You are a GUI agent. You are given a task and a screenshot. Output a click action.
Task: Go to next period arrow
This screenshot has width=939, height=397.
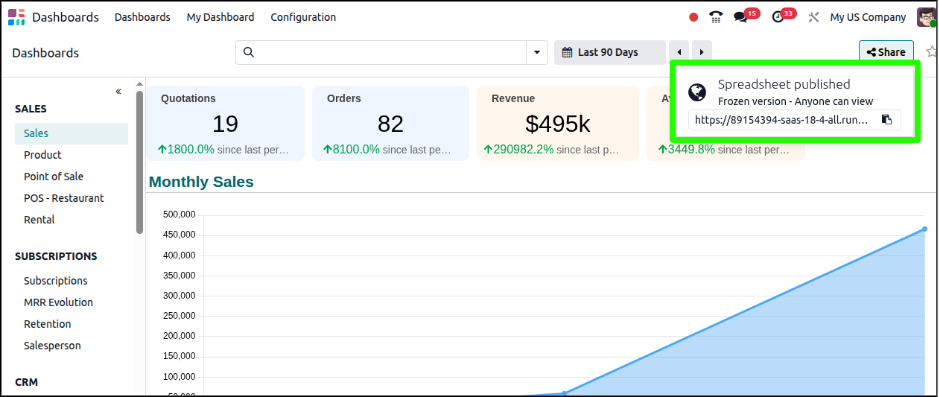pos(702,53)
